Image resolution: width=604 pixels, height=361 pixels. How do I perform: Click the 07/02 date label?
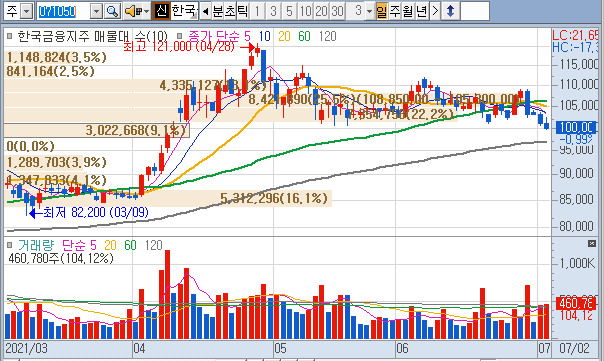[574, 348]
